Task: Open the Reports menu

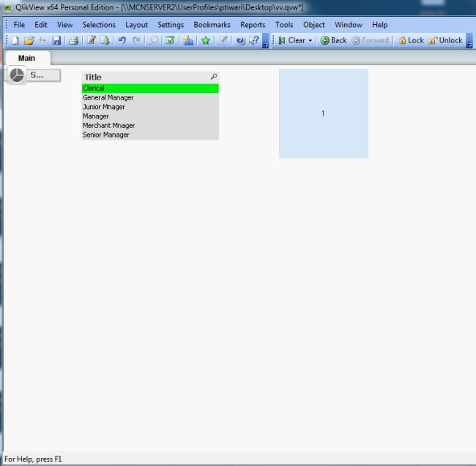Action: click(x=253, y=25)
